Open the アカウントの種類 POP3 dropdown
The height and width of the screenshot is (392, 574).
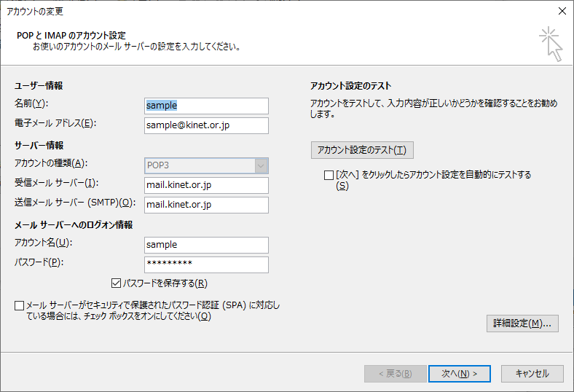[x=206, y=165]
